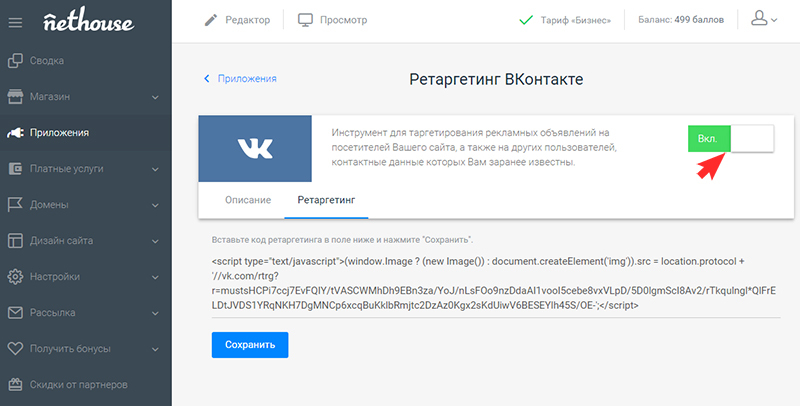This screenshot has width=800, height=406.
Task: Expand the Платные услуги chevron
Action: [x=156, y=169]
